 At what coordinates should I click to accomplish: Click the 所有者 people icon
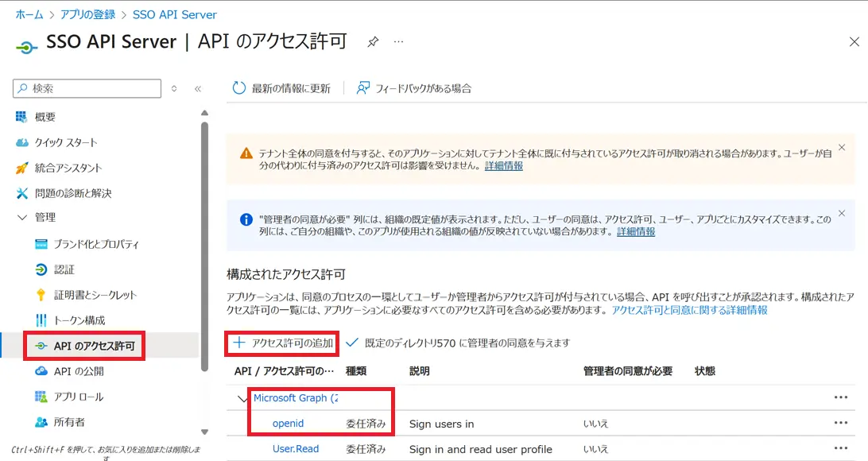click(x=41, y=422)
